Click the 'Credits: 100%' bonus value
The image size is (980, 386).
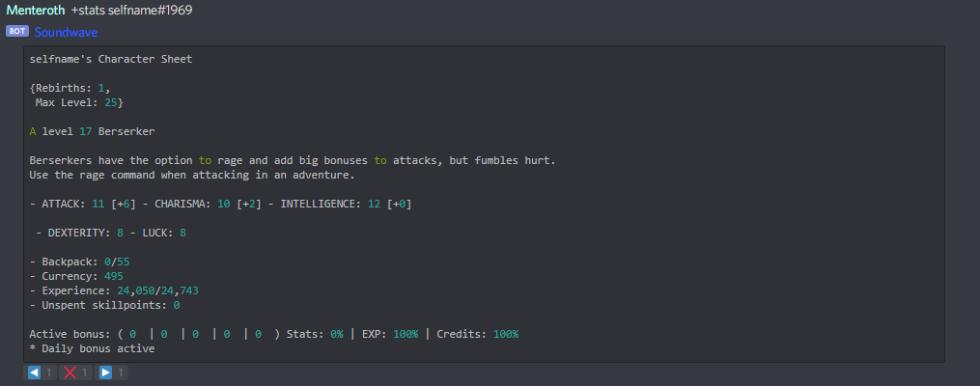tap(478, 334)
